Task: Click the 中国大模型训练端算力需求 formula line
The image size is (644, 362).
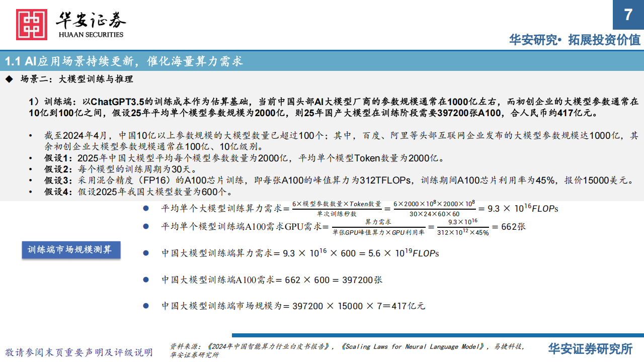Action: [x=300, y=253]
